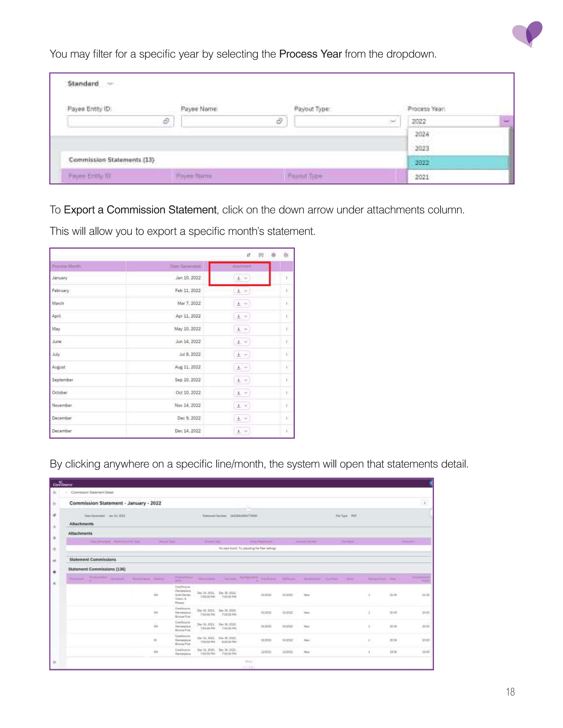Click the Process Year field showing 2022
Screen dimensions: 563x728
tap(454, 121)
